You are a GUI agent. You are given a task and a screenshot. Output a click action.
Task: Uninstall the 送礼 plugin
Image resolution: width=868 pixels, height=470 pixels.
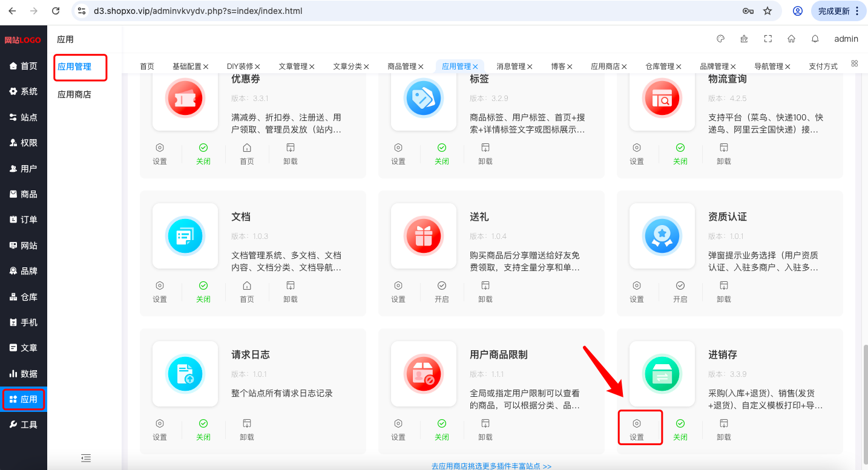pyautogui.click(x=485, y=292)
